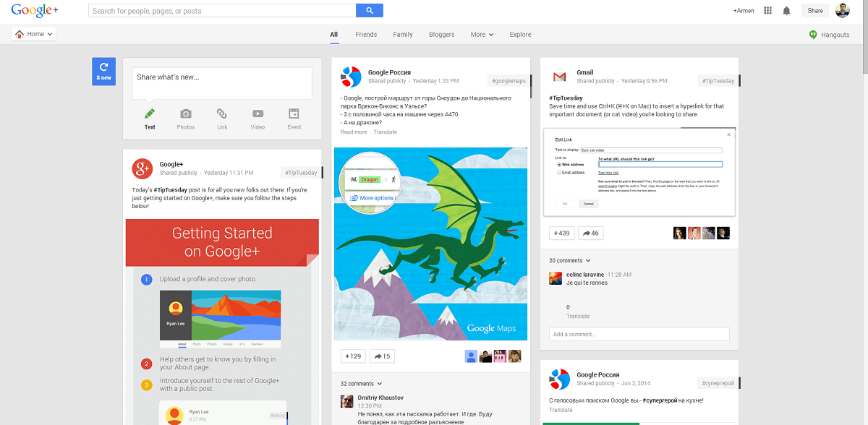Select the Email address radio button

point(559,172)
